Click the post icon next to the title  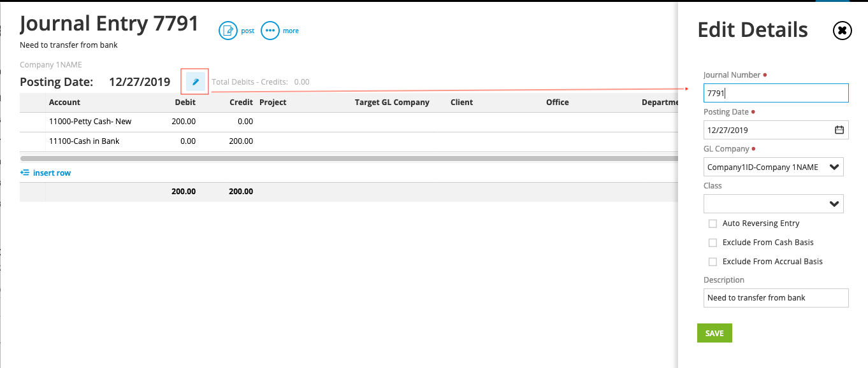tap(228, 31)
